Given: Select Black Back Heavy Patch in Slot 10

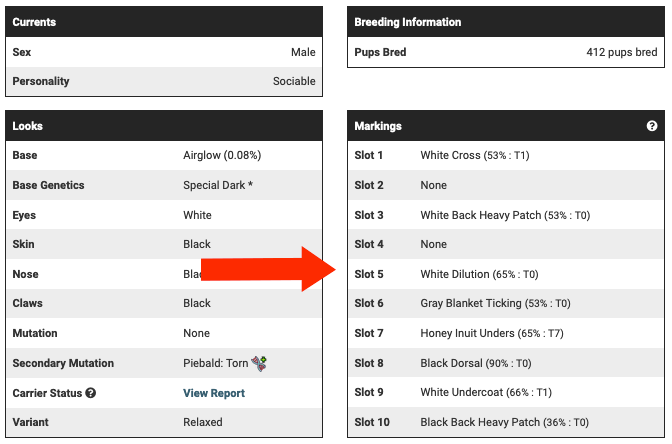Looking at the screenshot, I should [x=505, y=422].
